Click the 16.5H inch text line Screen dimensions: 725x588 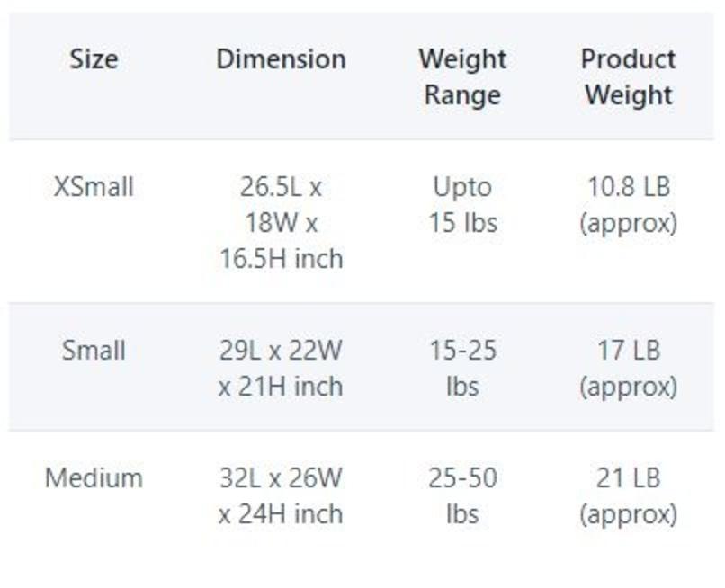tap(281, 259)
